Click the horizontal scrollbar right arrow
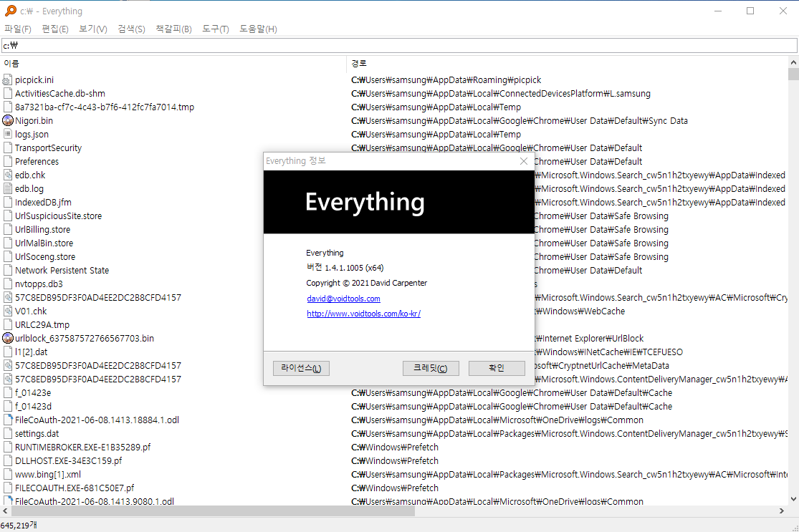 pyautogui.click(x=782, y=511)
